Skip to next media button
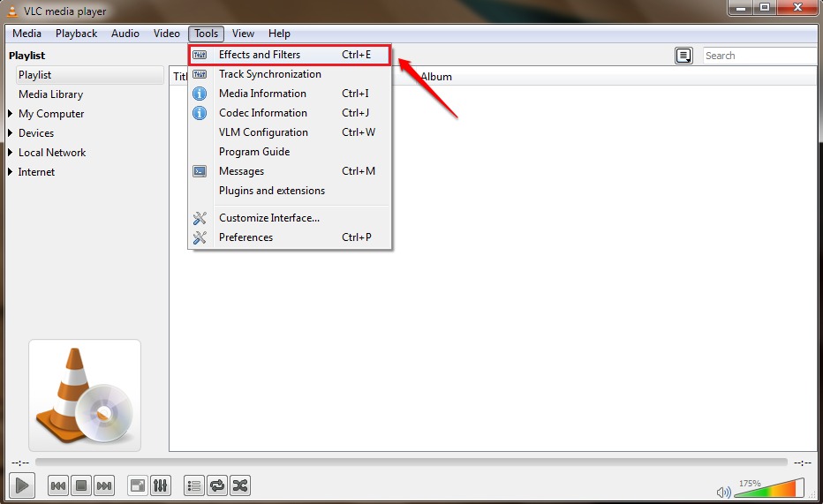The height and width of the screenshot is (504, 823). [x=104, y=485]
